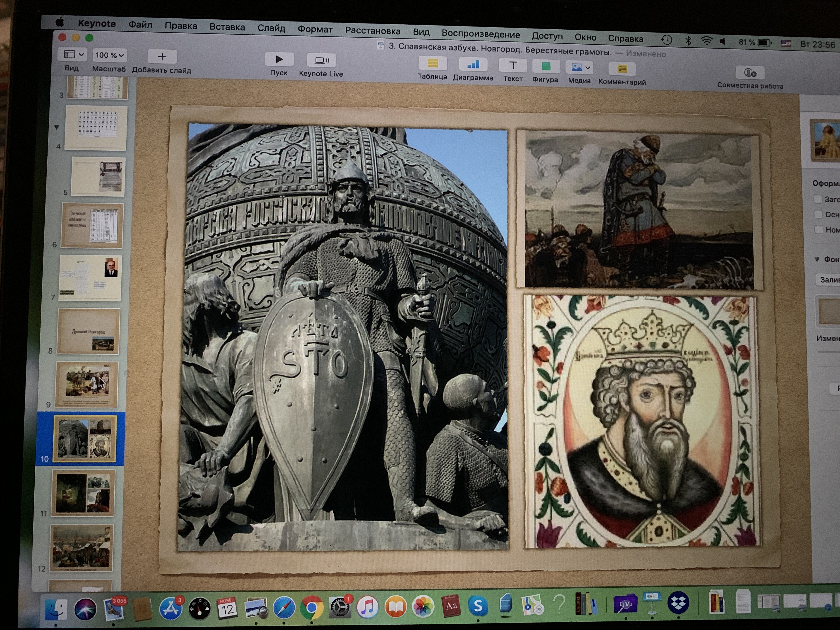Open the Apple menu
Screen dimensions: 840x630
[x=60, y=22]
